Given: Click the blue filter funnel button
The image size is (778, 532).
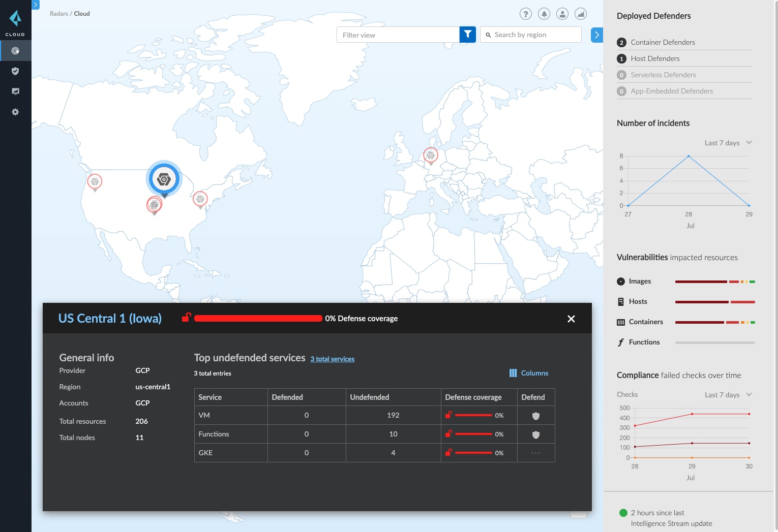Looking at the screenshot, I should (x=468, y=35).
